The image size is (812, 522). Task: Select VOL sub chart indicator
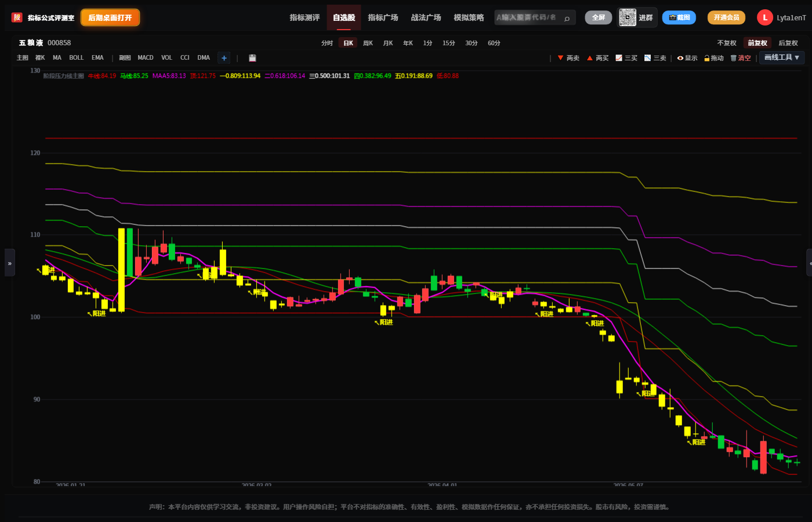pyautogui.click(x=166, y=58)
